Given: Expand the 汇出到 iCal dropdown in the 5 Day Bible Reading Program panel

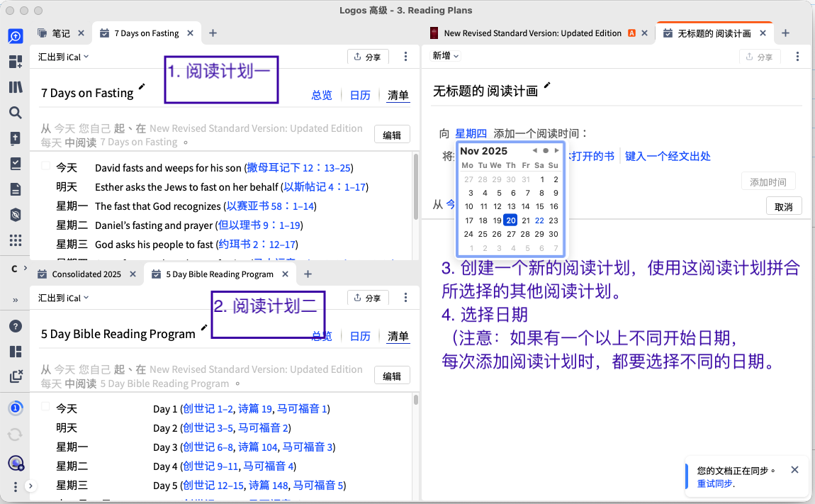Looking at the screenshot, I should [x=63, y=298].
